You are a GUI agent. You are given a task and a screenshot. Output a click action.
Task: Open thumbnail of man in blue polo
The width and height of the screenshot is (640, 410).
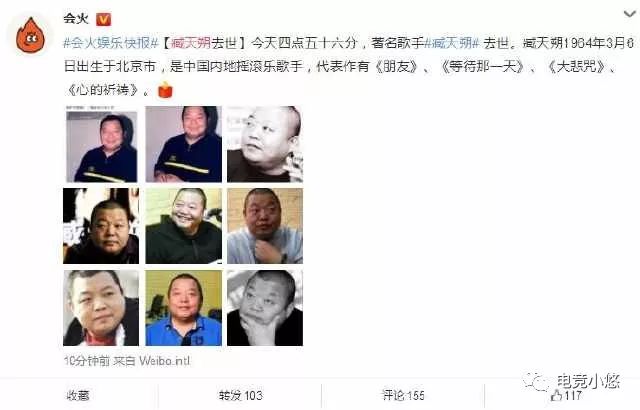click(x=184, y=308)
